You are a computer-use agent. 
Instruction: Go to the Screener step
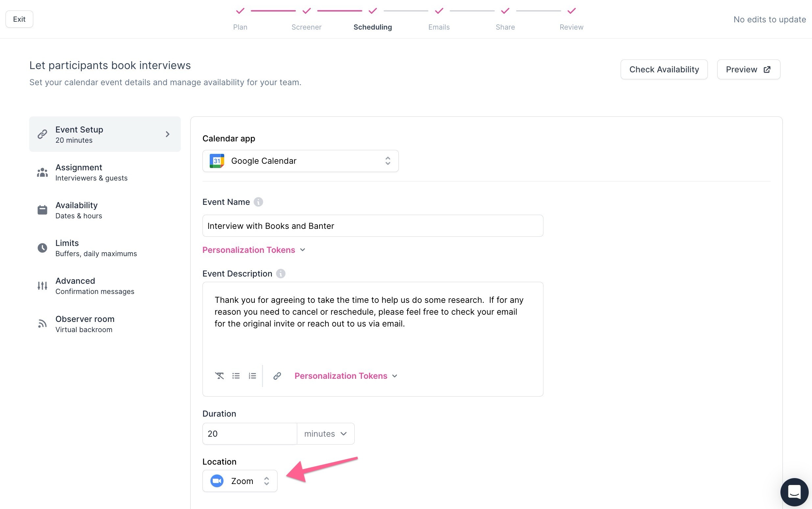click(306, 27)
